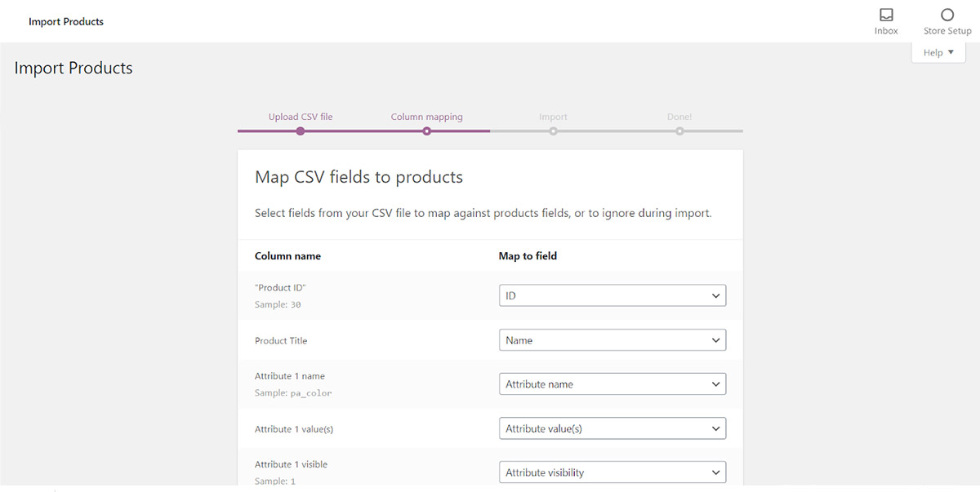Expand the Attribute visibility mapping dropdown
Screen dimensions: 980x492
[x=612, y=472]
